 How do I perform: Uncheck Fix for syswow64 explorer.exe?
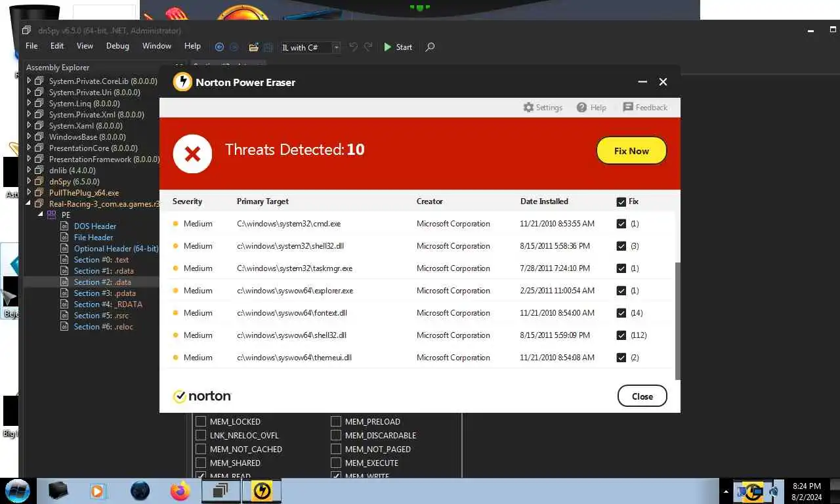coord(621,291)
